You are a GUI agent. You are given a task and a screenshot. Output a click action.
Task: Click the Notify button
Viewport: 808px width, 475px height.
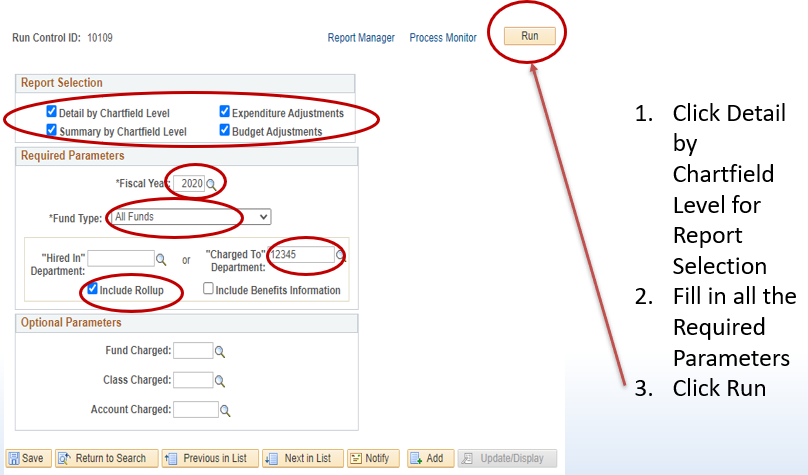373,458
